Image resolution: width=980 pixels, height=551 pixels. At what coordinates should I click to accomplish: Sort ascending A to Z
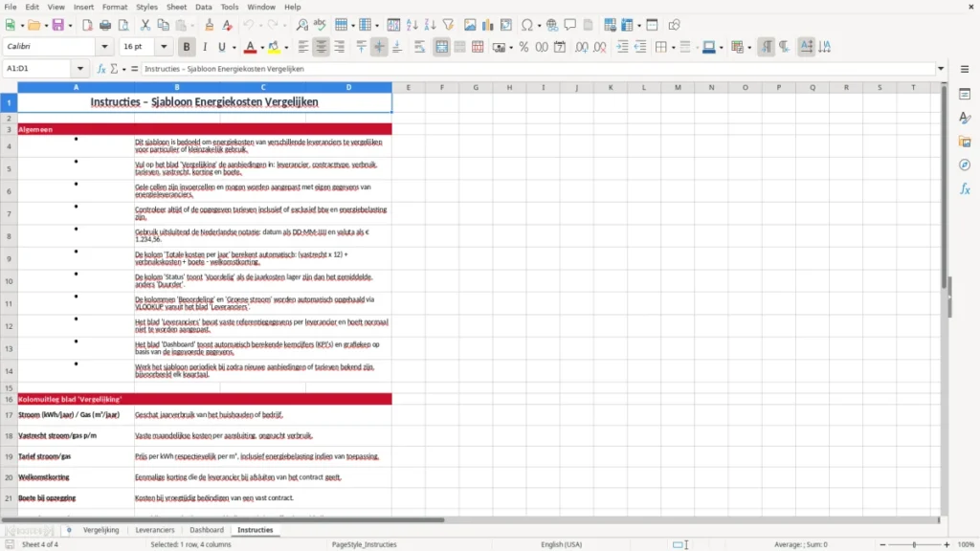(412, 25)
